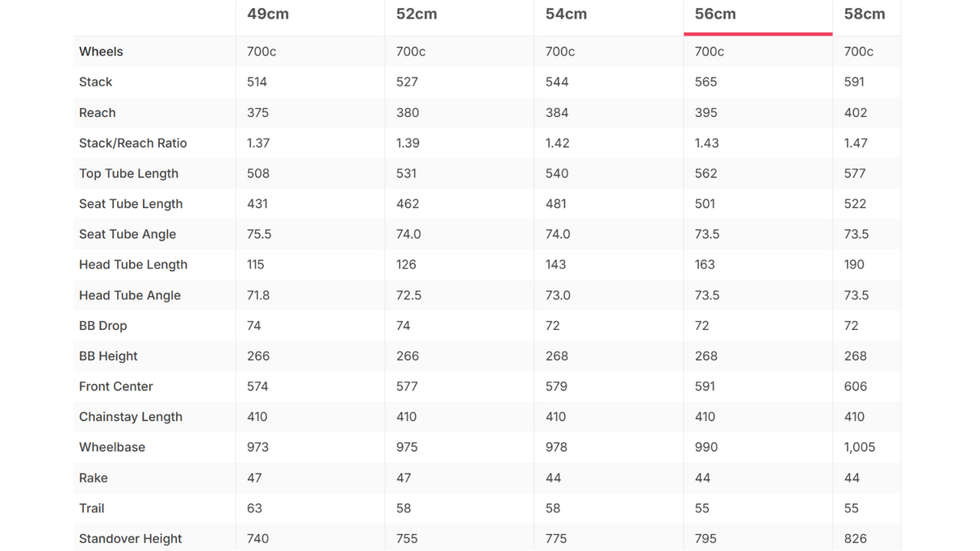Click the Wheels row label

click(x=101, y=52)
